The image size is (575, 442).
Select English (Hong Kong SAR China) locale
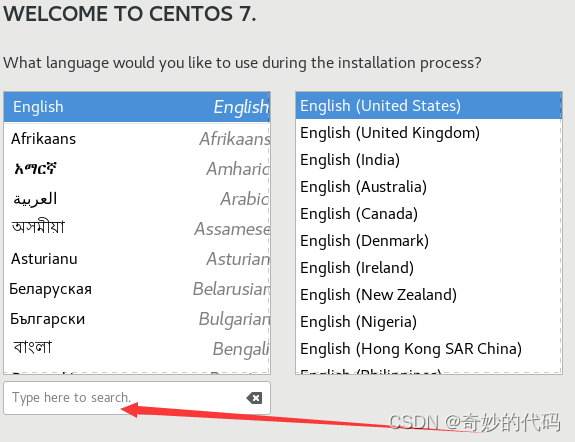(428, 348)
